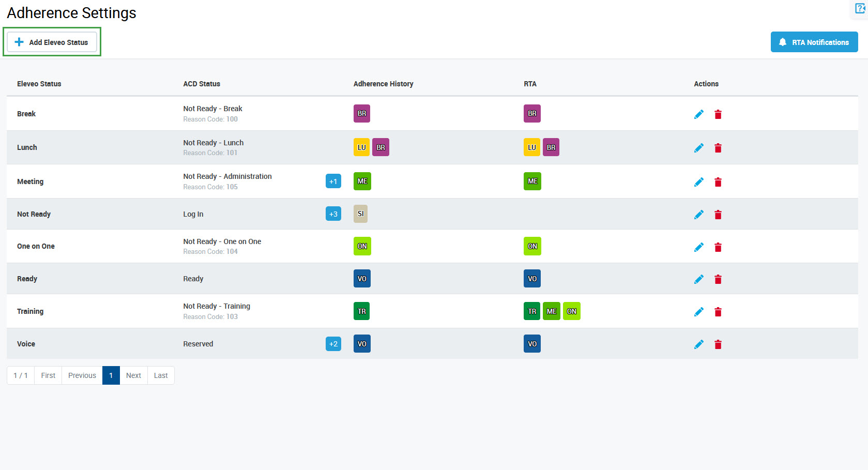Screen dimensions: 868x470
Task: Edit the One on One status
Action: 698,247
